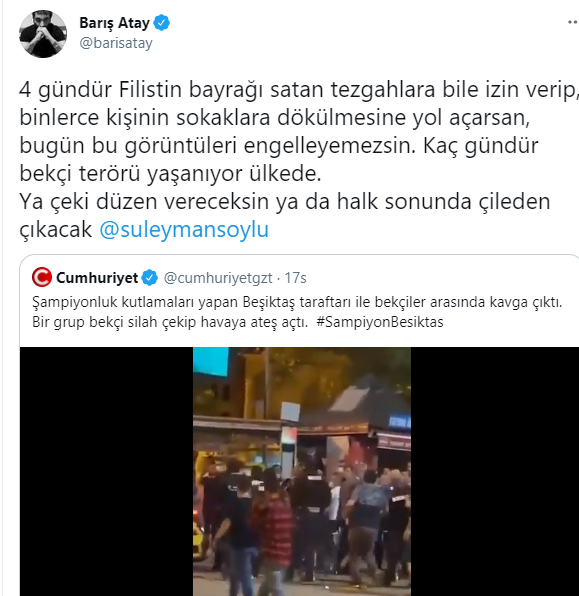Open the tweet's more options ellipsis
The image size is (579, 596).
[573, 22]
